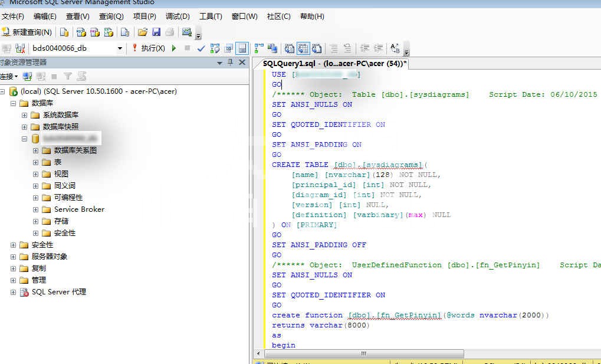
Task: Open a new SQL Server Compact Query
Action: click(x=125, y=32)
